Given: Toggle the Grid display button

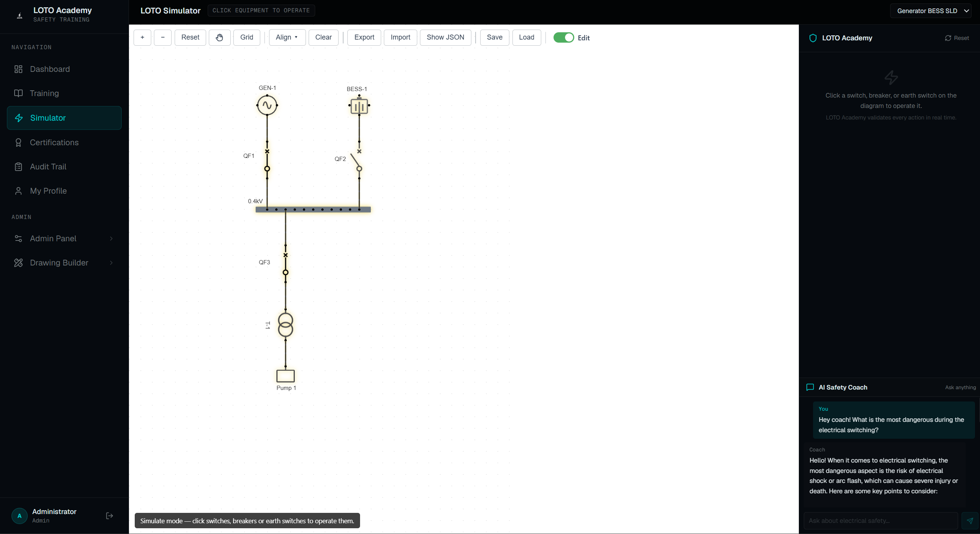Looking at the screenshot, I should pyautogui.click(x=247, y=37).
